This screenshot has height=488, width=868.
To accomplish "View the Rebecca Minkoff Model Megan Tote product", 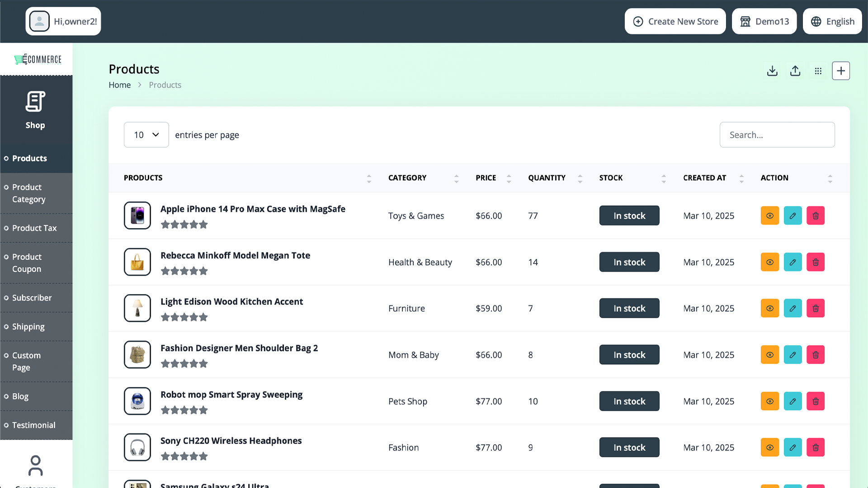I will pos(770,262).
